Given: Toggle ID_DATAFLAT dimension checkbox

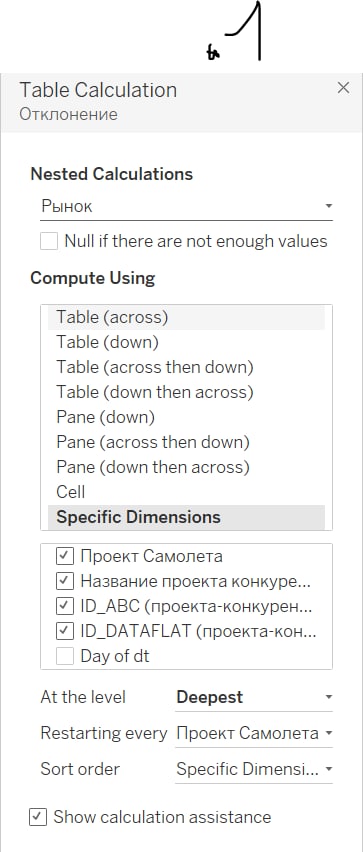Looking at the screenshot, I should point(65,631).
